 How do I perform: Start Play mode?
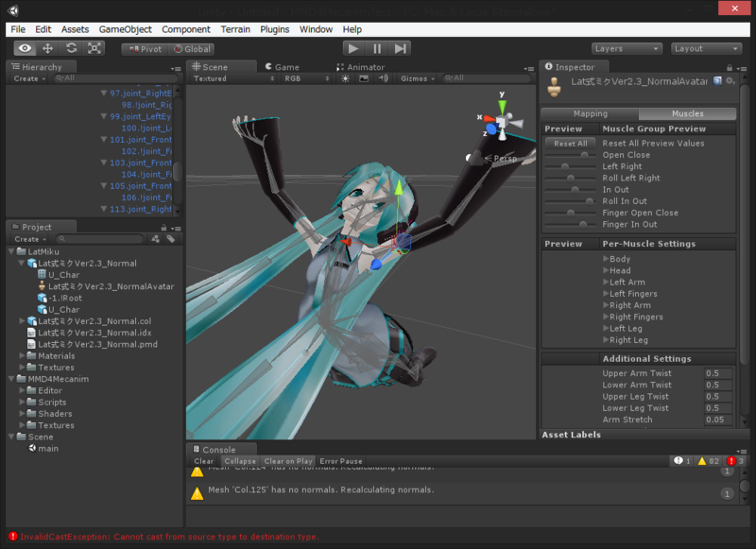coord(353,49)
